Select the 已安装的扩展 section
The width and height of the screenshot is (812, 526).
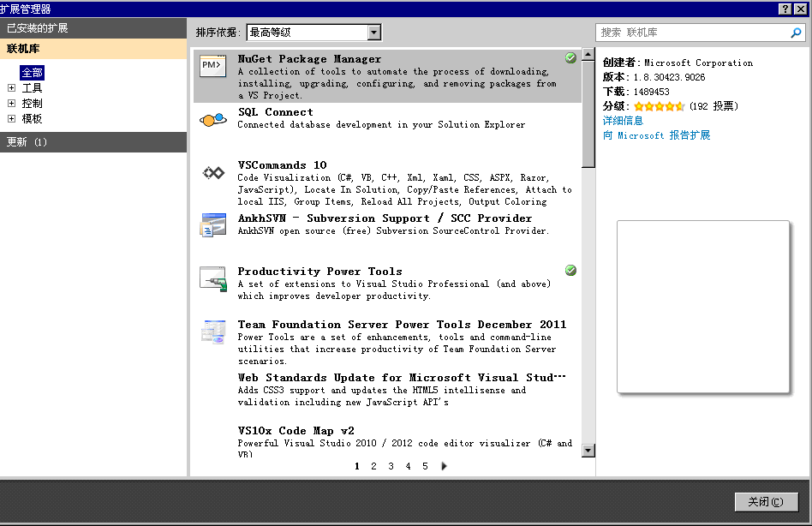(93, 28)
